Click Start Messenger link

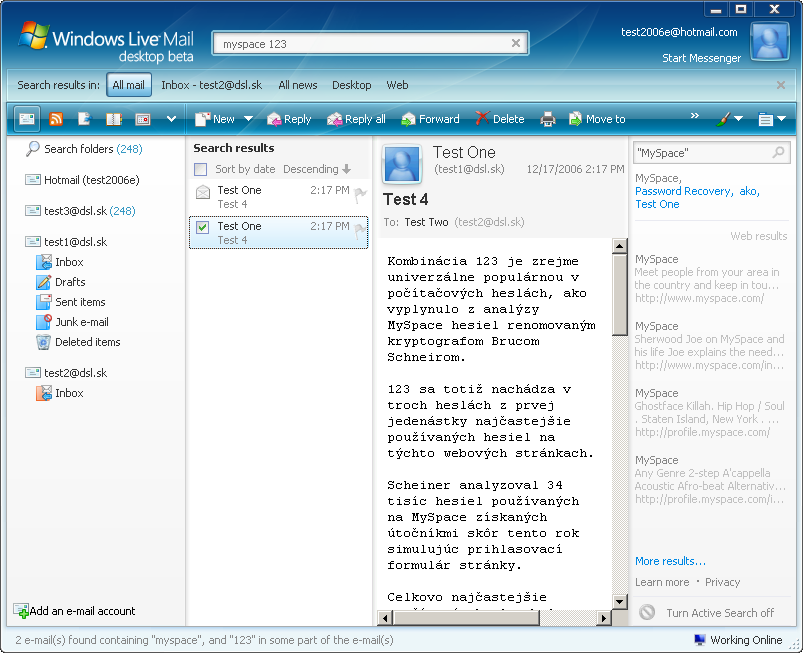pos(701,58)
